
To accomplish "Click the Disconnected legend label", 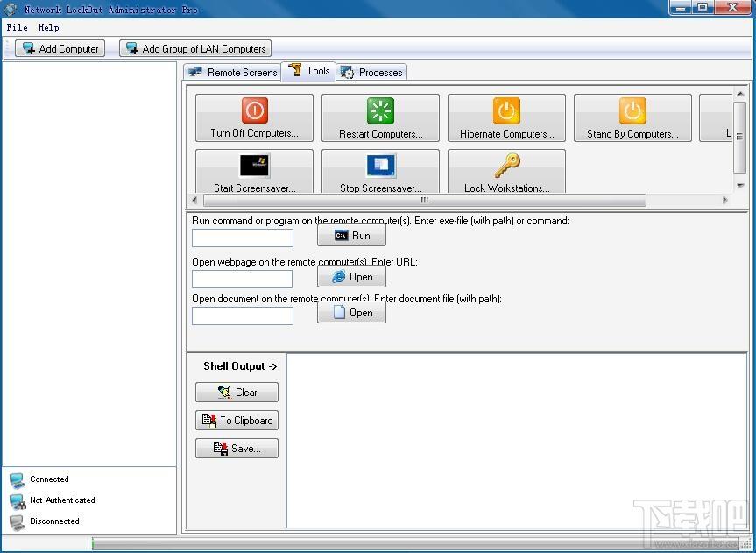I will click(x=54, y=521).
